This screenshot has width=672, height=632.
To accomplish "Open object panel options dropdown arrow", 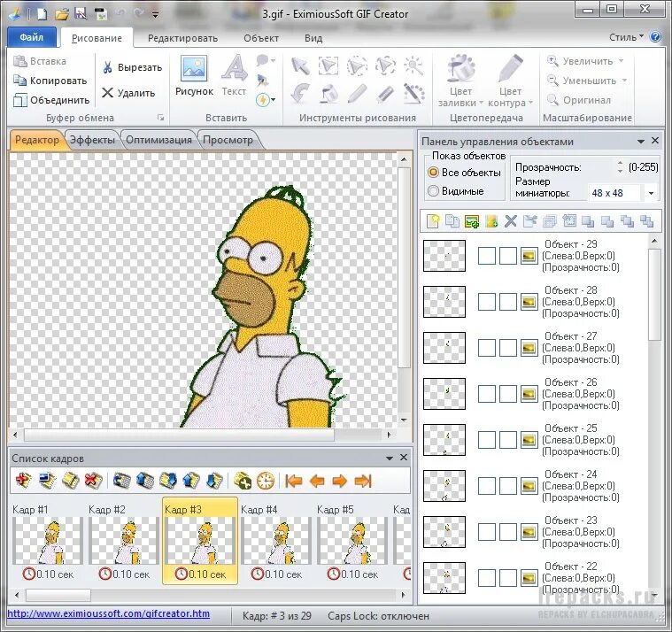I will tap(641, 141).
